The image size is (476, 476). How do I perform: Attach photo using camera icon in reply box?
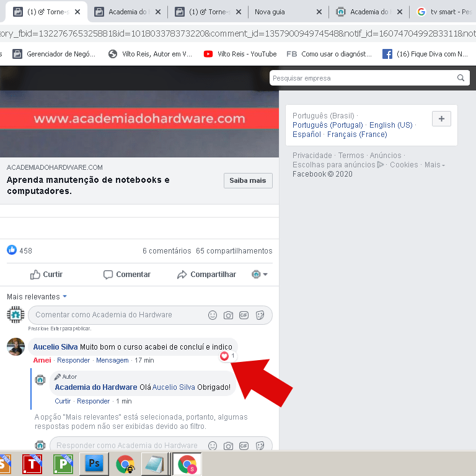tap(228, 446)
